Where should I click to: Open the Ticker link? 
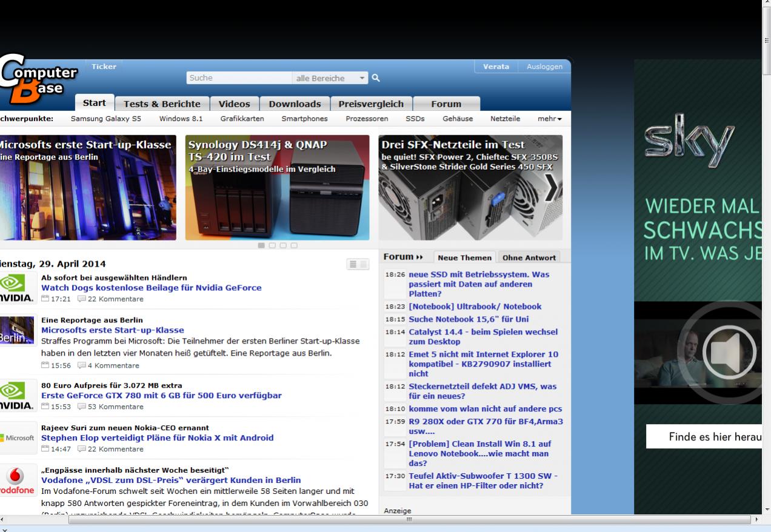coord(104,67)
